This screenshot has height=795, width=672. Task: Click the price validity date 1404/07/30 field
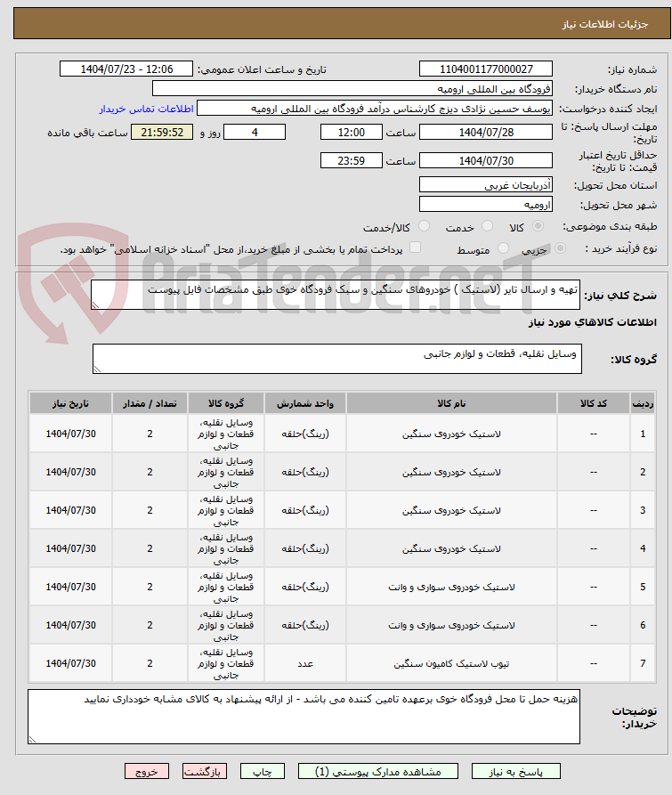pos(486,160)
